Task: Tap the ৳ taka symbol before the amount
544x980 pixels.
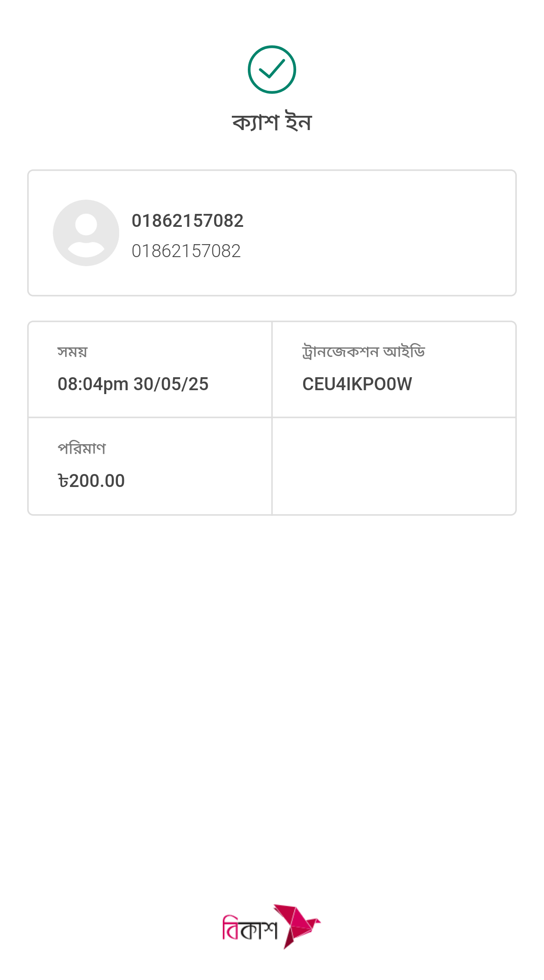Action: click(63, 481)
